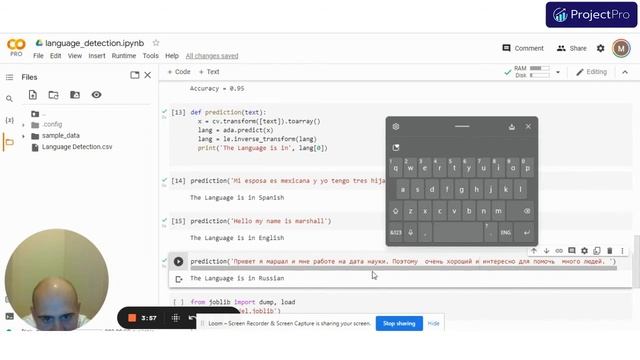
Task: Click horizontal scrollbar under prediction cell
Action: (x=403, y=268)
